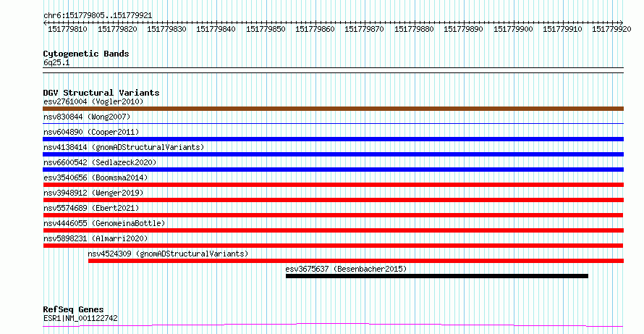The image size is (644, 334).
Task: Click the DGV Structural Variants track heading
Action: pos(101,93)
